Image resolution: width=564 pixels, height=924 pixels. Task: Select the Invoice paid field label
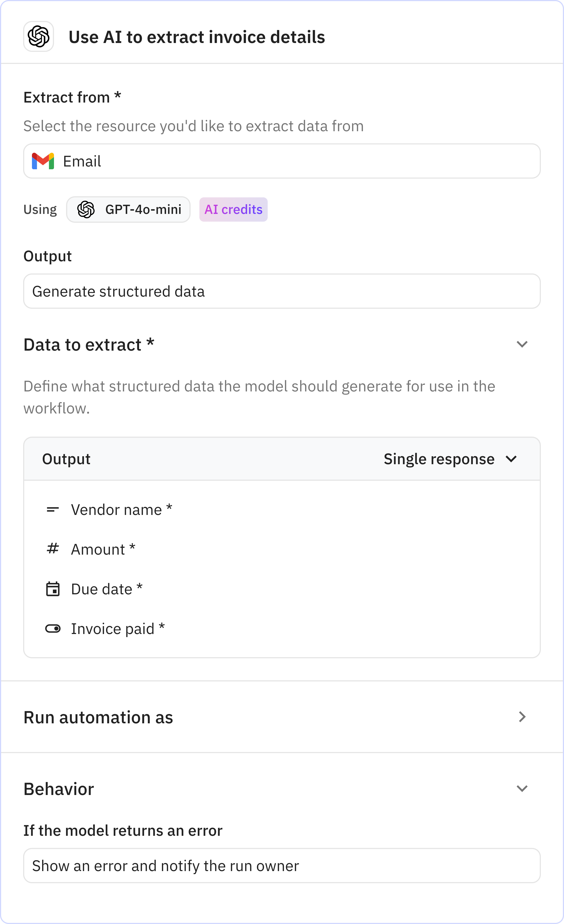click(113, 629)
